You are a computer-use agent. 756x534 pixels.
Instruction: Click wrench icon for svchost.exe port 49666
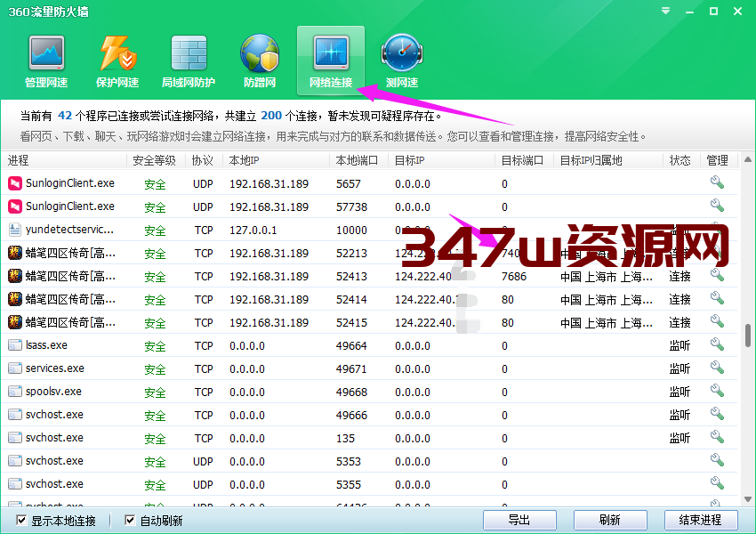click(x=717, y=414)
